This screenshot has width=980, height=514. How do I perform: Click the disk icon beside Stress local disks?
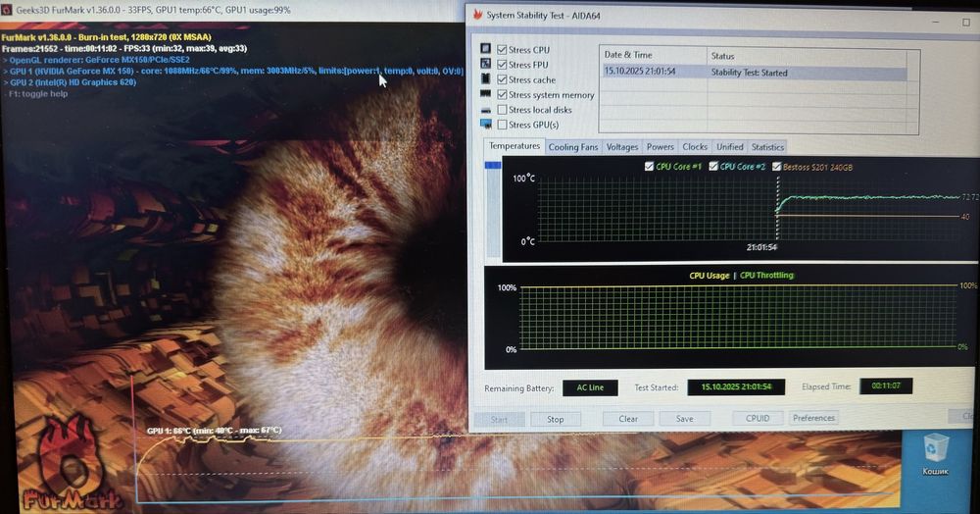pos(486,110)
